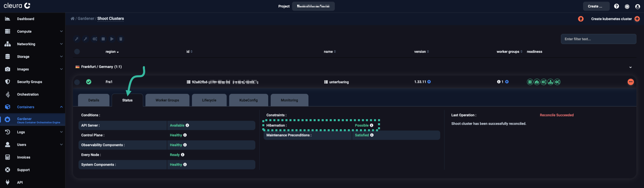
Task: Open the Worker Groups tab
Action: pyautogui.click(x=167, y=100)
